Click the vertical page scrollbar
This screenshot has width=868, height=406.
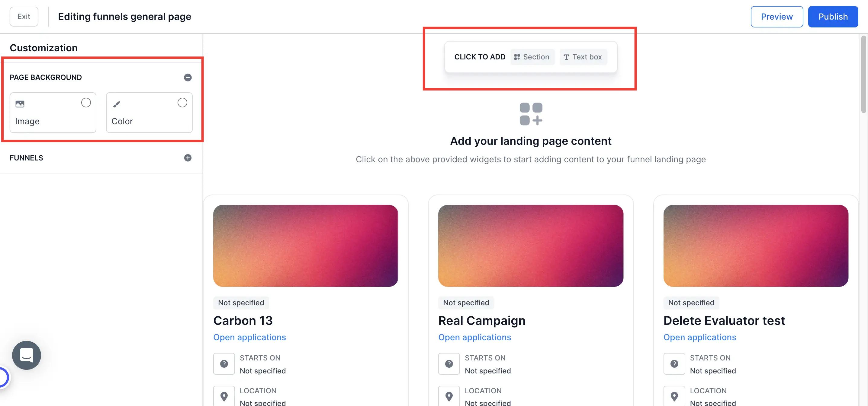(x=863, y=74)
